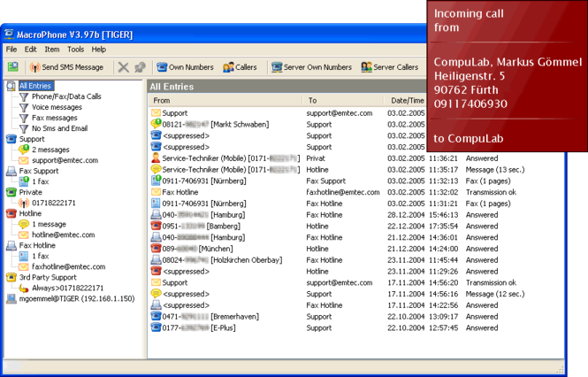This screenshot has width=588, height=377.
Task: Select the [E-Plus] call entry
Action: pos(199,327)
